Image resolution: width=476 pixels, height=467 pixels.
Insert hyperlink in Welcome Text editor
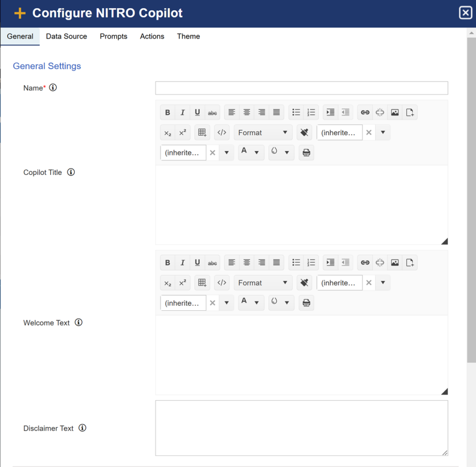click(365, 262)
